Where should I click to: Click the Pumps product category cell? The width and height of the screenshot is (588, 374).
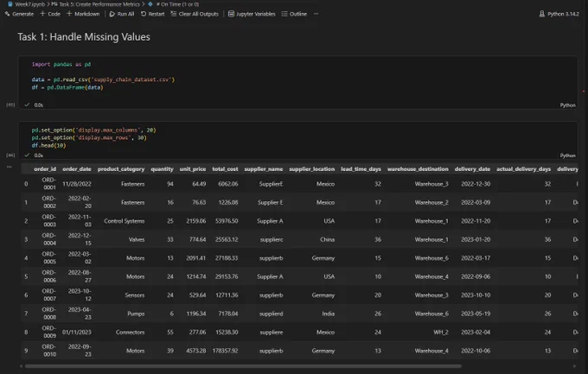136,314
